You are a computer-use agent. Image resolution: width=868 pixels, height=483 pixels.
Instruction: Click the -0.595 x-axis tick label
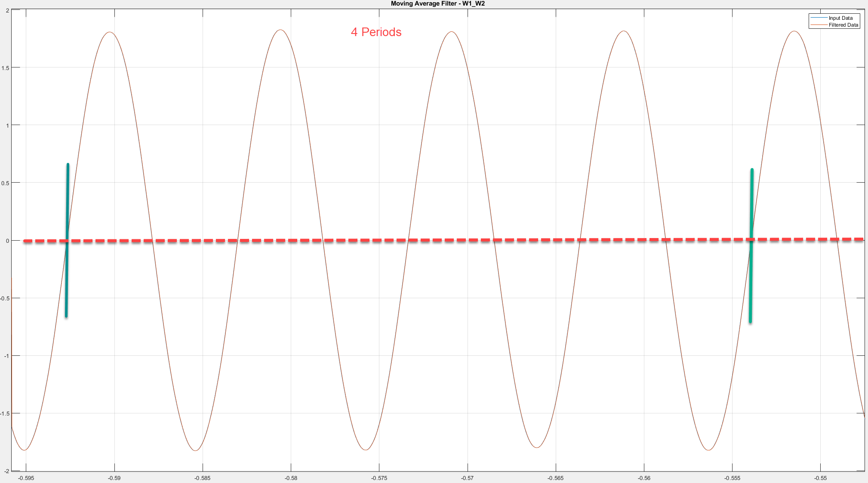(x=26, y=478)
